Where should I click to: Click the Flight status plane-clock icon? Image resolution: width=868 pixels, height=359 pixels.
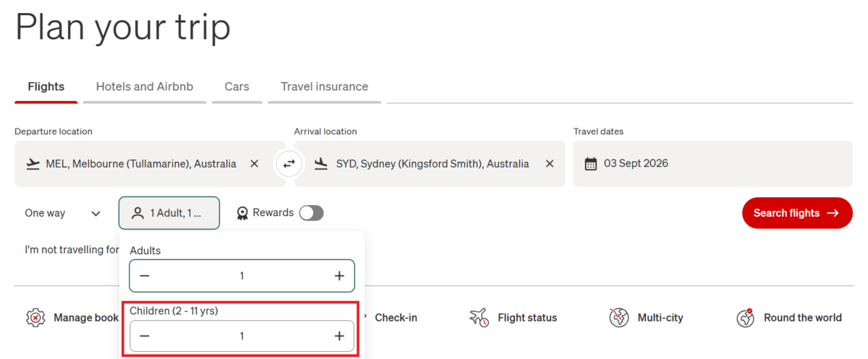pos(479,318)
